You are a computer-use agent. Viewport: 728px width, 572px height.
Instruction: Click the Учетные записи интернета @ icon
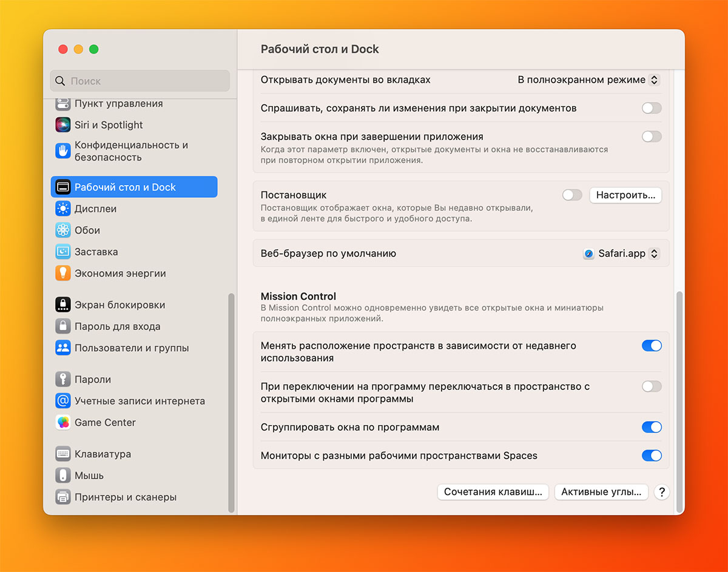click(x=63, y=401)
